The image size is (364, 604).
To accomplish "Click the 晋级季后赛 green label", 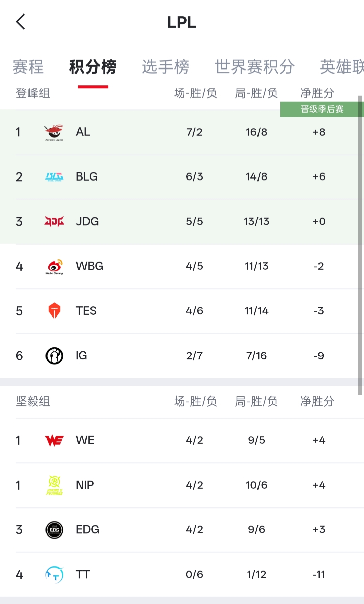I will 322,109.
